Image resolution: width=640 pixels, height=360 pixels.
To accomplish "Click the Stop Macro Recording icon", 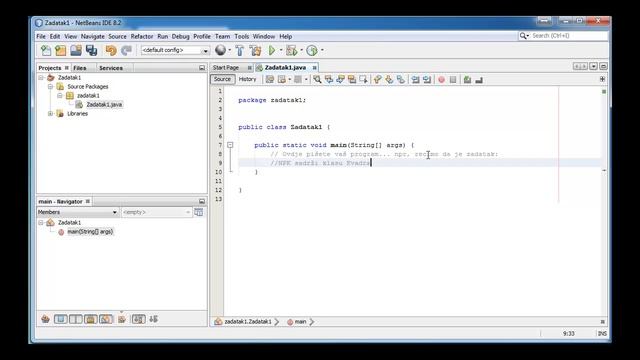I will click(453, 80).
